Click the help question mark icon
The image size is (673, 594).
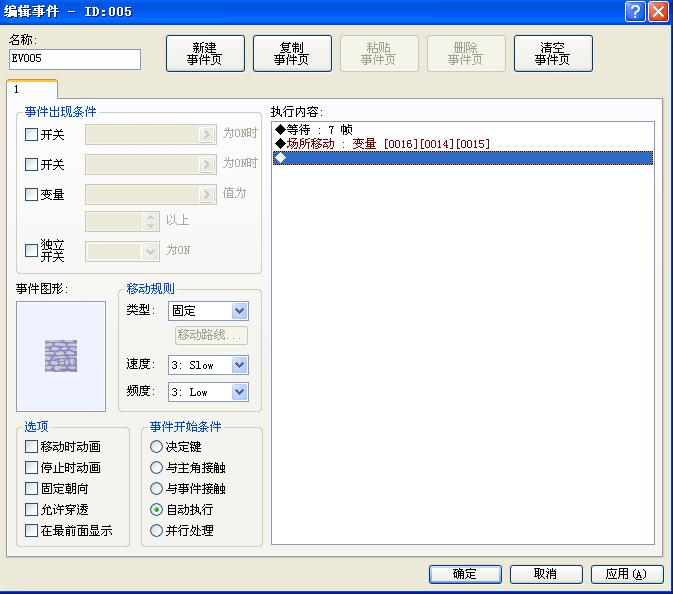click(x=635, y=11)
